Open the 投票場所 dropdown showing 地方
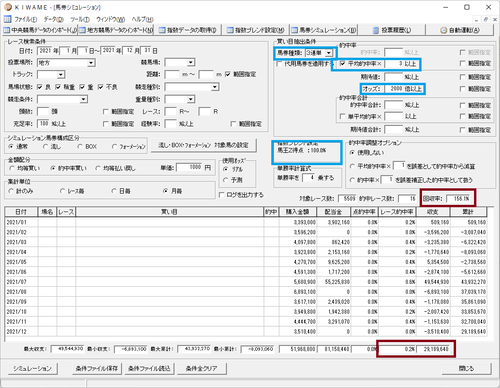The image size is (500, 388). point(91,63)
